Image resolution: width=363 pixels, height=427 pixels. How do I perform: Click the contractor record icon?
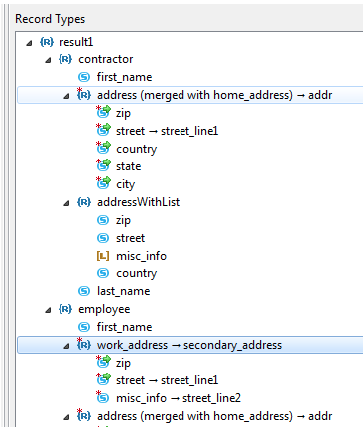[x=65, y=59]
